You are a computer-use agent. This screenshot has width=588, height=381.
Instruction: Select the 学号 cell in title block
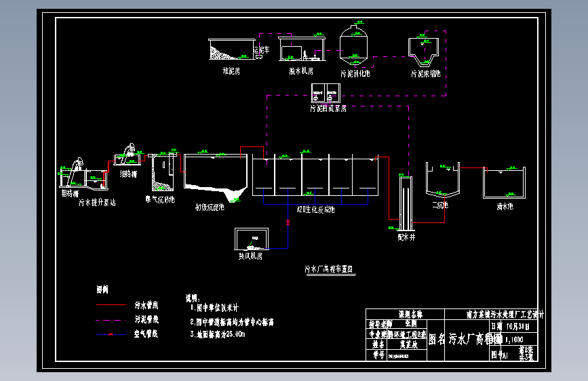point(378,355)
